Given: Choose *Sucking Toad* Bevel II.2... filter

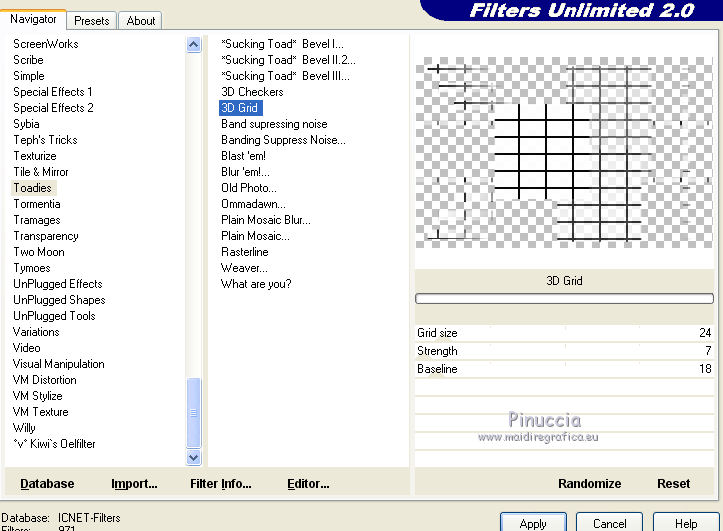Looking at the screenshot, I should (288, 60).
